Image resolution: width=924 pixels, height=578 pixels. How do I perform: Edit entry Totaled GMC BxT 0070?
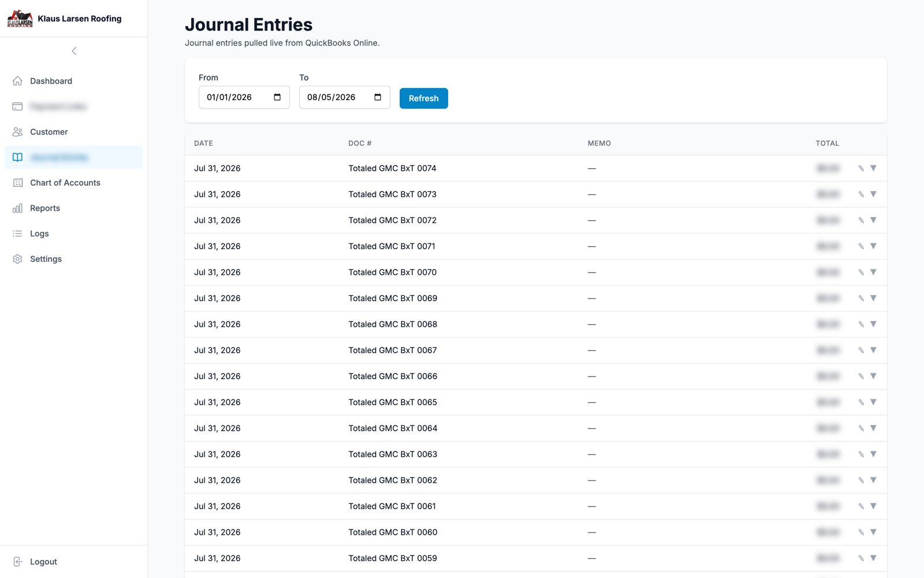[x=861, y=272]
